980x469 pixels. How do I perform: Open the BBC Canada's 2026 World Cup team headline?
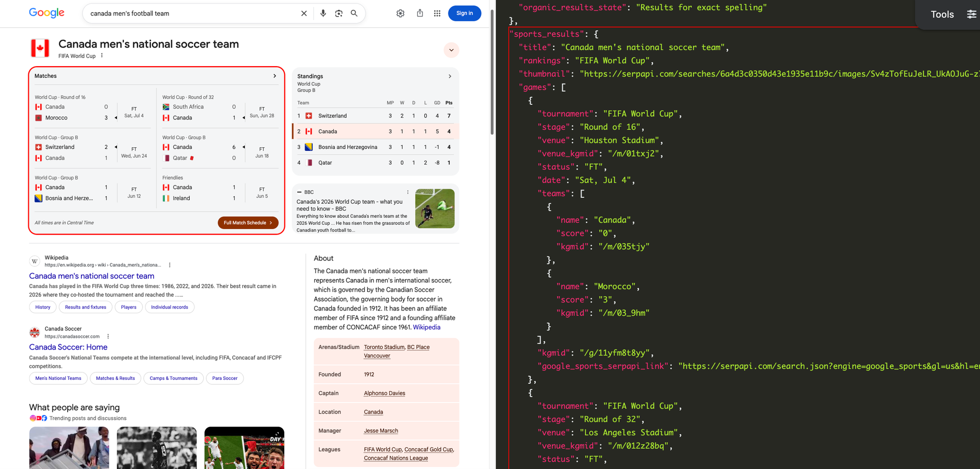pyautogui.click(x=349, y=205)
